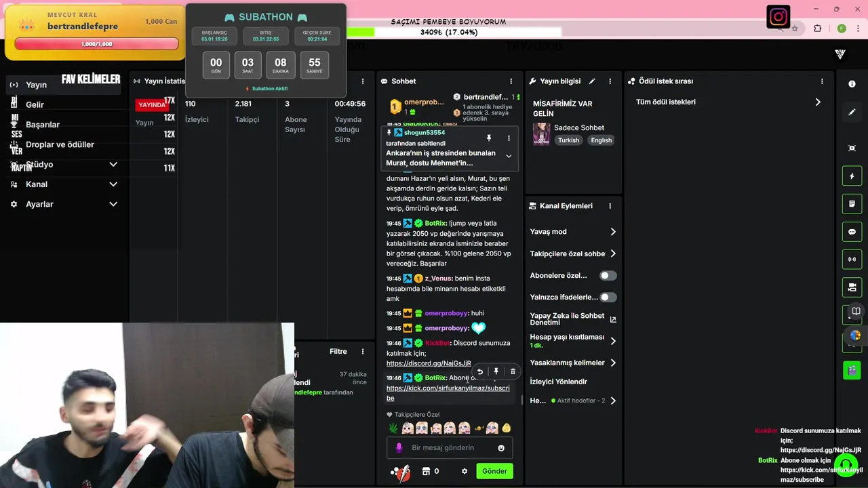Click the lightning bolt icon in right sidebar
868x488 pixels.
(852, 176)
